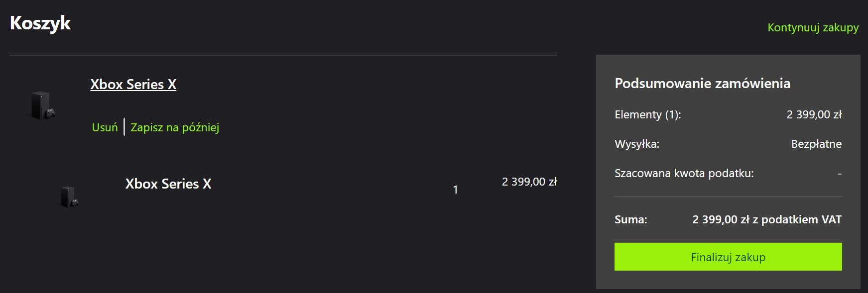868x293 pixels.
Task: Click the small Xbox console thumbnail in sub-item row
Action: [69, 196]
